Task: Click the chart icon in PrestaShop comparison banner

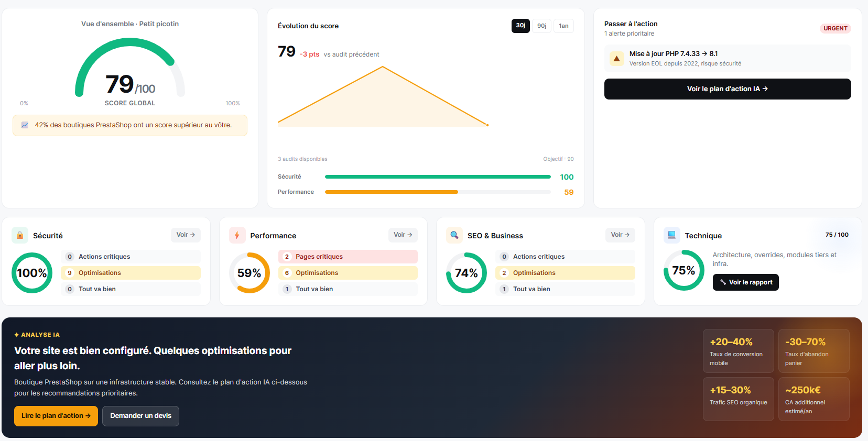Action: click(x=25, y=125)
